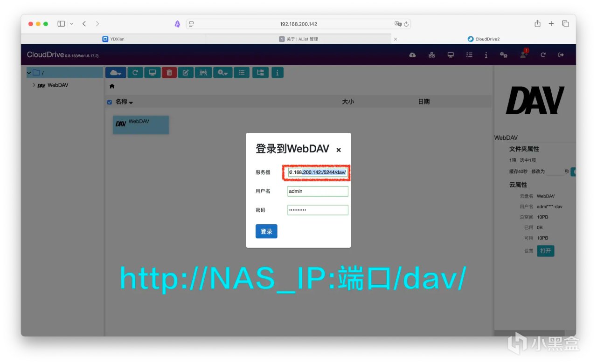Click the info icon in CloudDrive header
Screen dimensions: 597x364
(486, 55)
